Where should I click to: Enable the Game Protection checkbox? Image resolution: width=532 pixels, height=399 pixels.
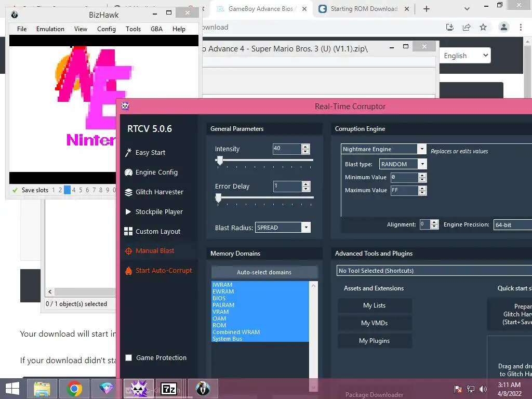click(129, 357)
